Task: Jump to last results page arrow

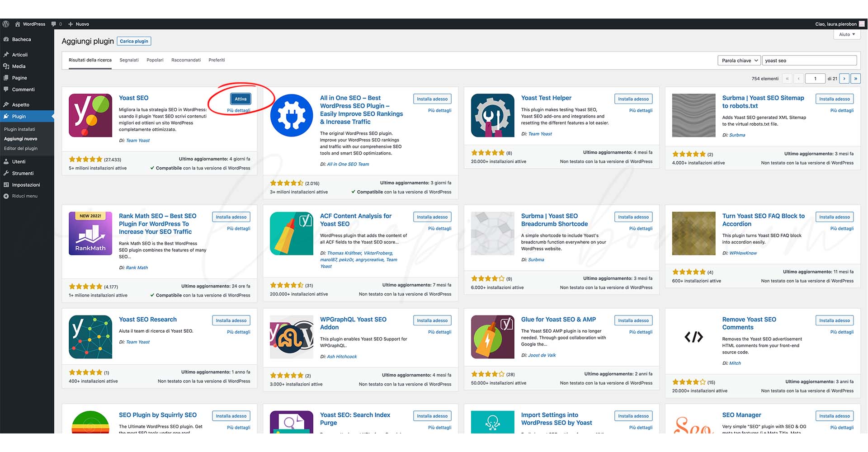Action: click(855, 79)
